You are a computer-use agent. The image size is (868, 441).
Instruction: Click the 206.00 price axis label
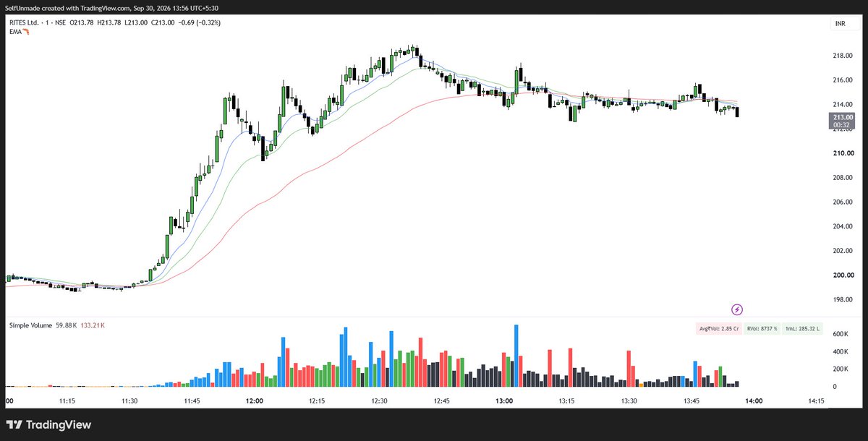843,202
